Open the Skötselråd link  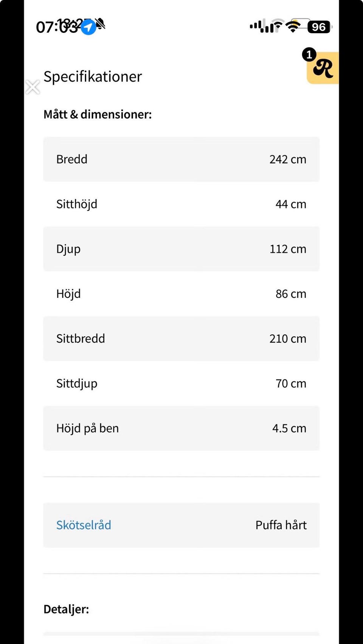point(84,525)
